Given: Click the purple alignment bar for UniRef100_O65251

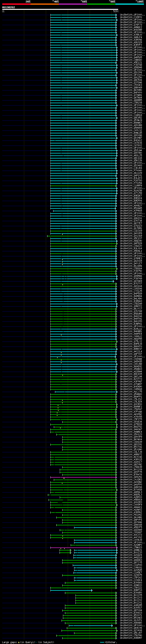Looking at the screenshot, I should coord(83,477).
